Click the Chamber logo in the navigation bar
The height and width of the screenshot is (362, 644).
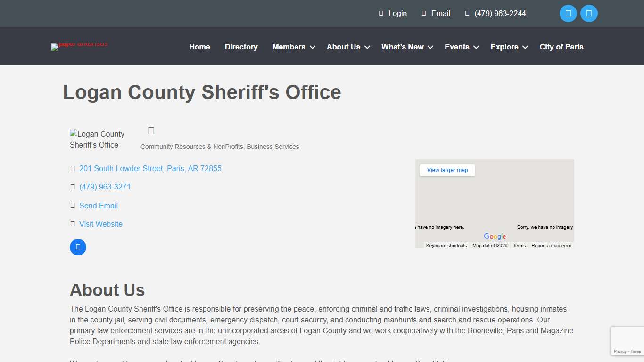pos(79,47)
